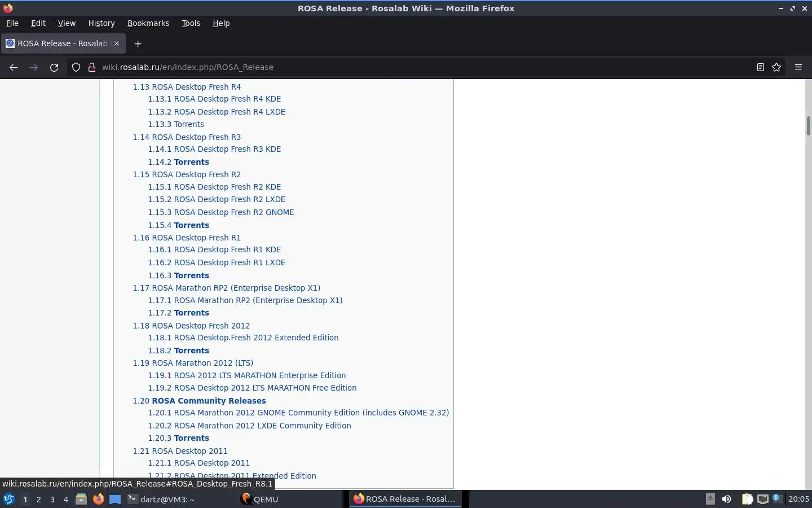Switch to QEMU window in taskbar
This screenshot has width=812, height=508.
[x=292, y=499]
